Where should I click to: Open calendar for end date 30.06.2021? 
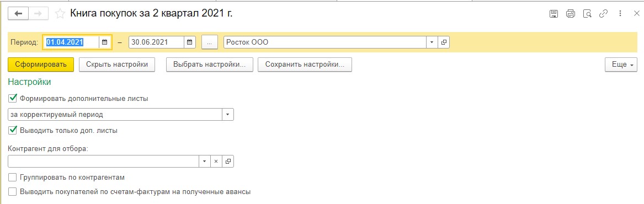[189, 42]
